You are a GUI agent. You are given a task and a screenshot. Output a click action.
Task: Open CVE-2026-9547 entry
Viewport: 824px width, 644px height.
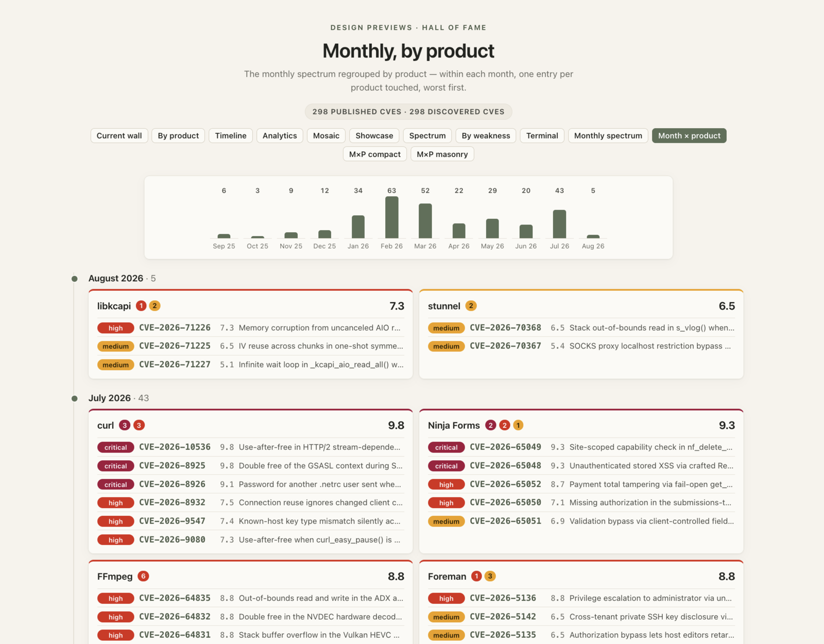[250, 521]
